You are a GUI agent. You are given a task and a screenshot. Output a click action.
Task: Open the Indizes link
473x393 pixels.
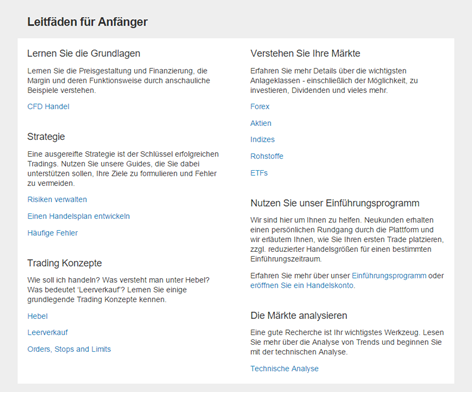[262, 140]
